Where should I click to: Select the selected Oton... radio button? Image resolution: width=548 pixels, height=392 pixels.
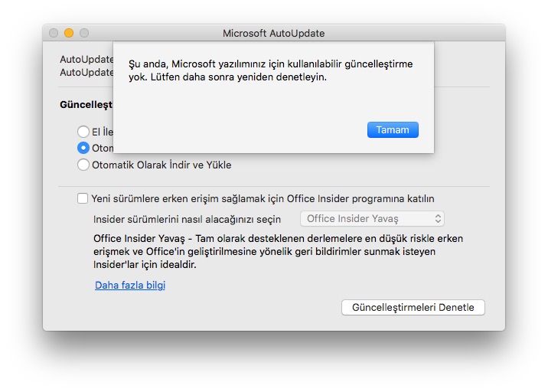pyautogui.click(x=83, y=148)
